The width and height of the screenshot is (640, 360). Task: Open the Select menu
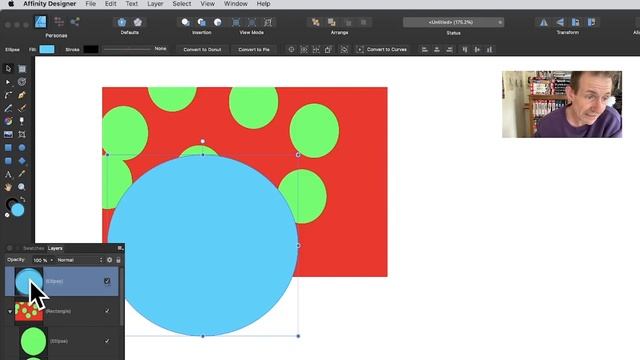click(182, 4)
